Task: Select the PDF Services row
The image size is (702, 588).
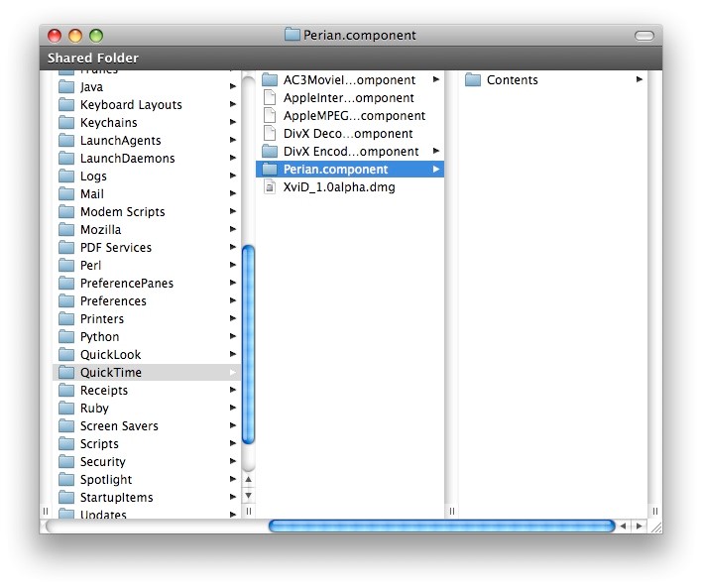Action: pos(147,247)
